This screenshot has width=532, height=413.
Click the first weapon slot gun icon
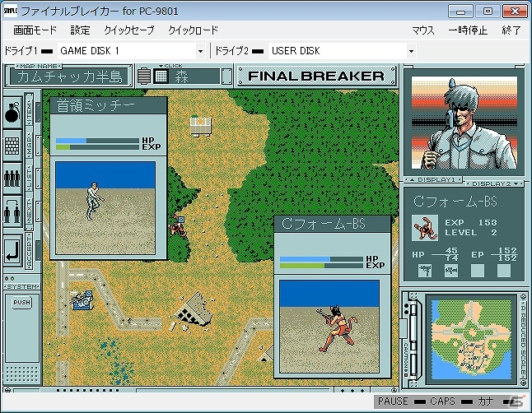pos(425,270)
